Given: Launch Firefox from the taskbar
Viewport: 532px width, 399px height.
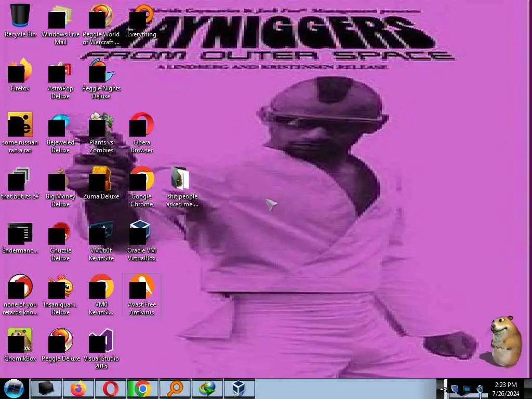Looking at the screenshot, I should tap(78, 389).
